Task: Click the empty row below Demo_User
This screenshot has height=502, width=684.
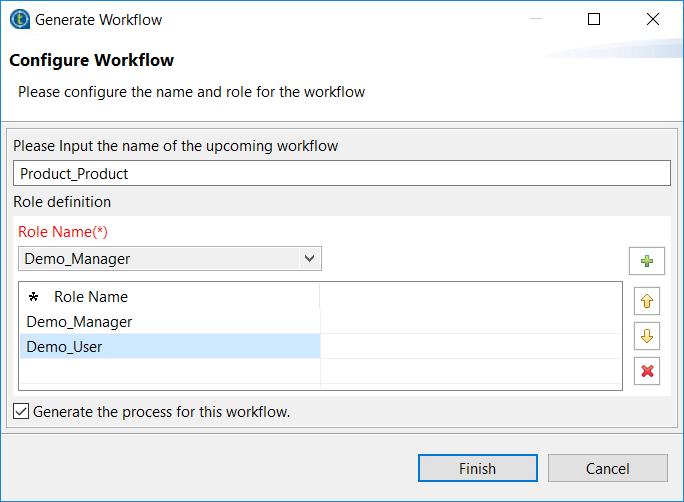Action: tap(168, 372)
